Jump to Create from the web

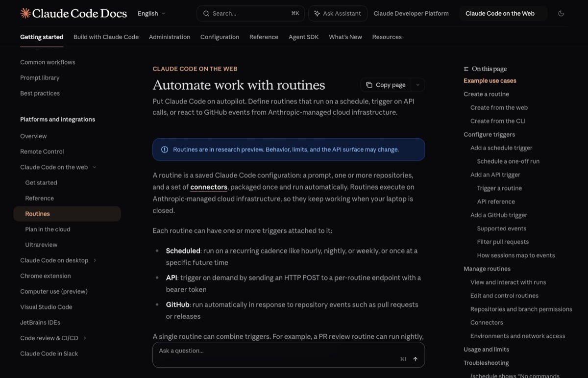click(x=499, y=108)
